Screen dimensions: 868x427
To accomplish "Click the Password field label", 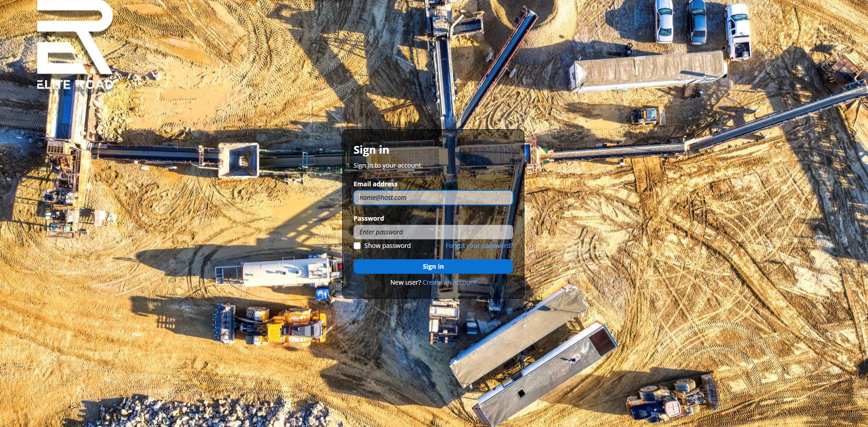I will click(369, 218).
